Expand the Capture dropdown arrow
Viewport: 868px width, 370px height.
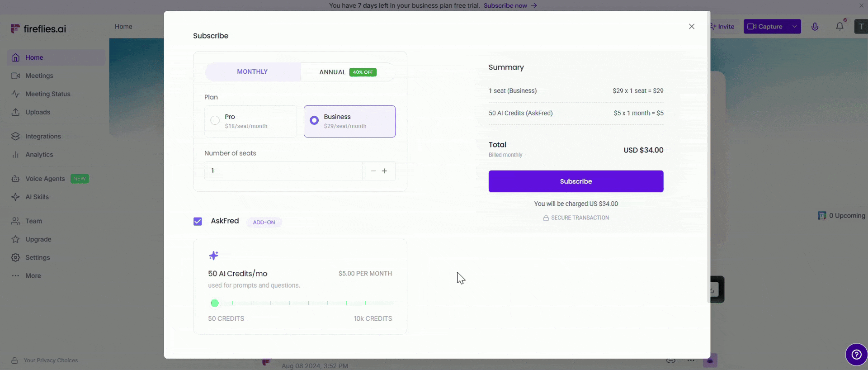coord(794,27)
